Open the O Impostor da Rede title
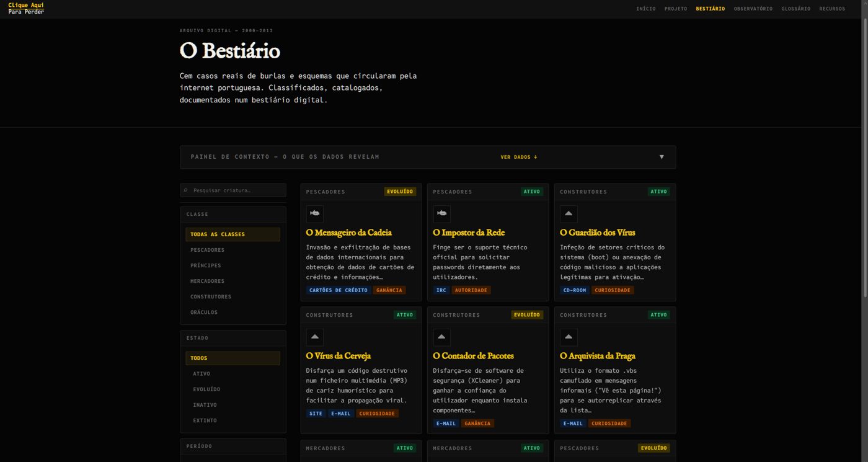The width and height of the screenshot is (868, 462). click(x=469, y=233)
